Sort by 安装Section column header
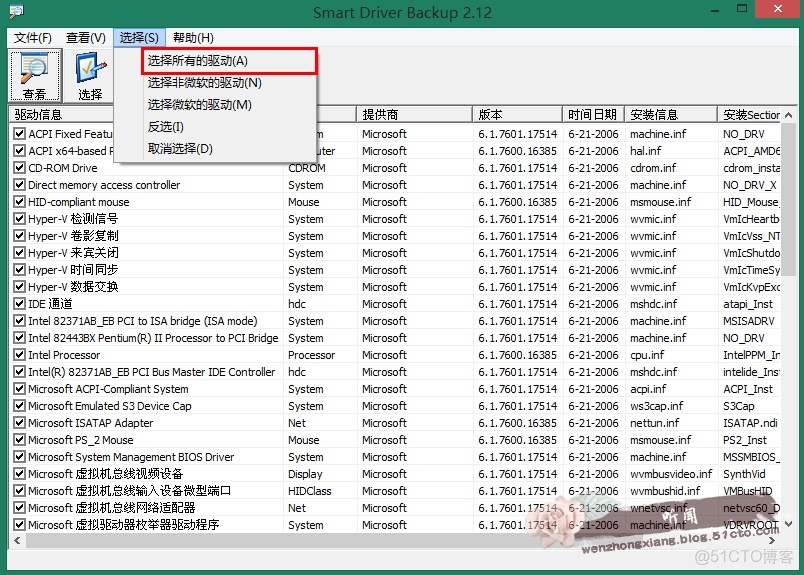This screenshot has width=804, height=575. pyautogui.click(x=749, y=114)
